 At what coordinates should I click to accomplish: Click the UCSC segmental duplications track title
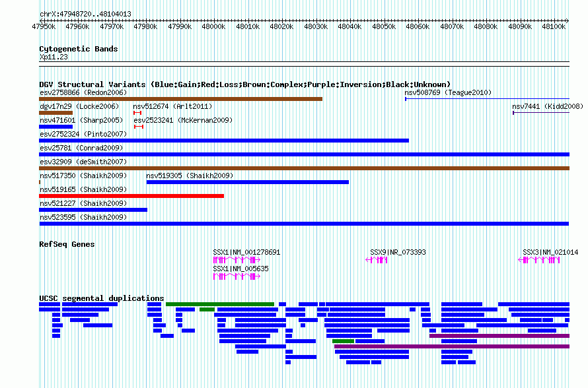(x=102, y=298)
